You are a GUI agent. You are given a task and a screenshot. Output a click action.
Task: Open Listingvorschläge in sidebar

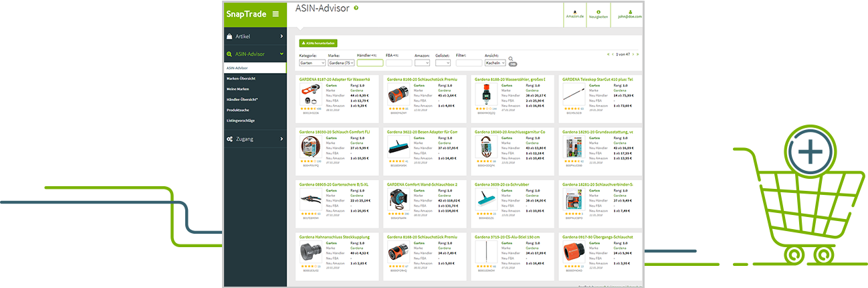click(241, 121)
